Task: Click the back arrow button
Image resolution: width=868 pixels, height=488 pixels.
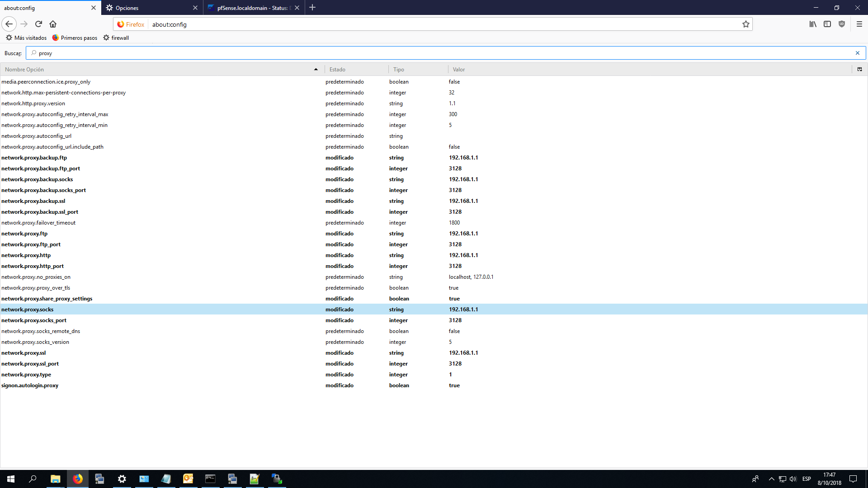Action: 9,24
